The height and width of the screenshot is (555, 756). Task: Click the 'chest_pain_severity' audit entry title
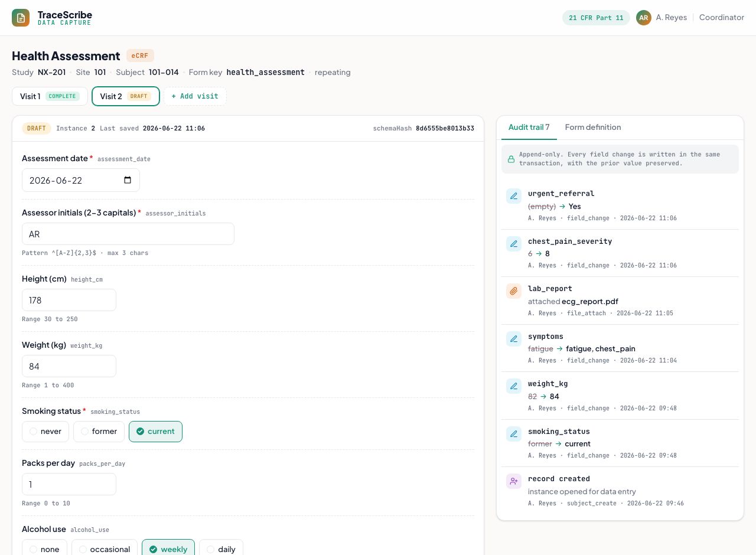pos(570,241)
